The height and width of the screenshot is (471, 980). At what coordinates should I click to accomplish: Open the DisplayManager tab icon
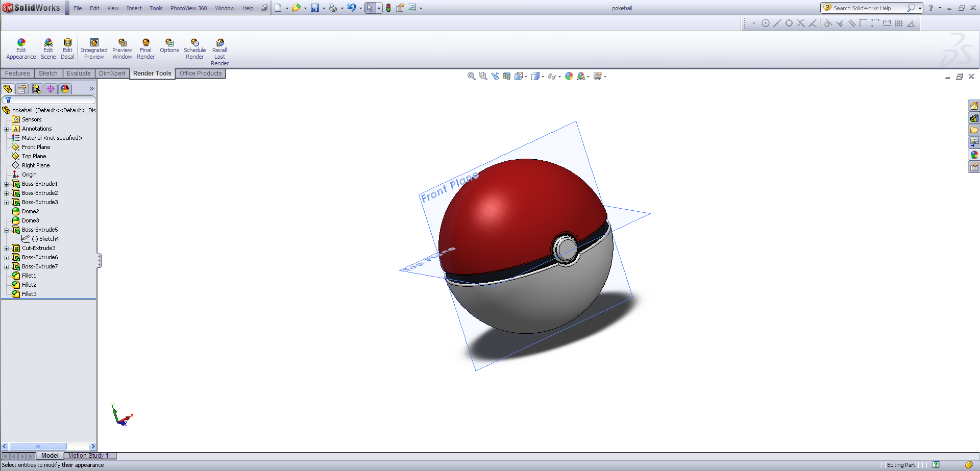point(65,89)
